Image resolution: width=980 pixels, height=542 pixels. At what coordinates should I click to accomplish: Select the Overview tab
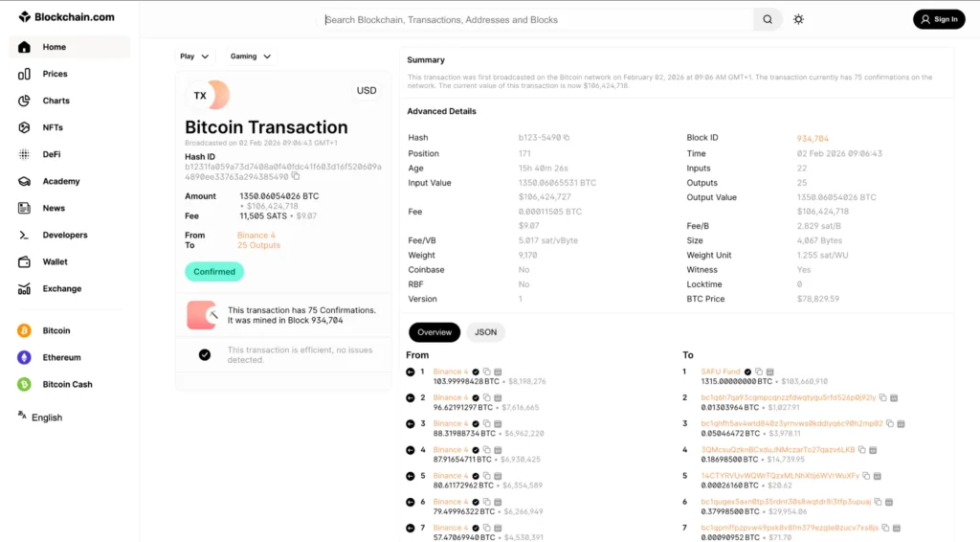(434, 332)
